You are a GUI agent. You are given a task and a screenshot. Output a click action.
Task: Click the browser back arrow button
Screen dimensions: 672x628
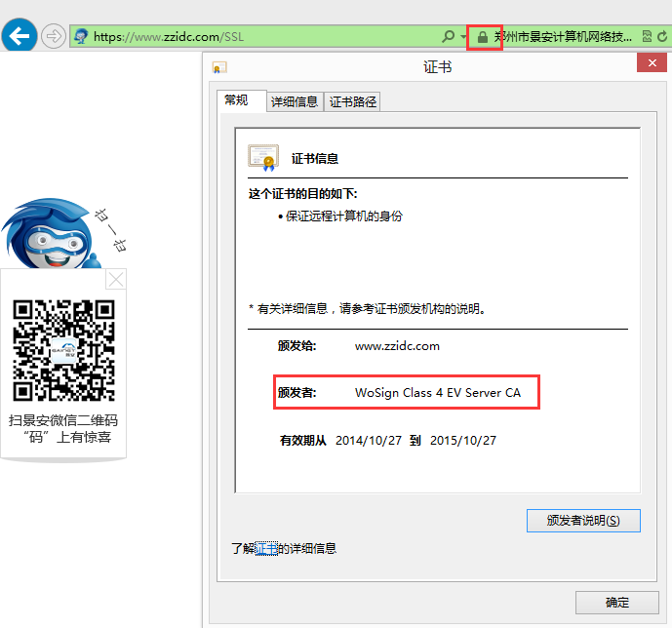[20, 36]
